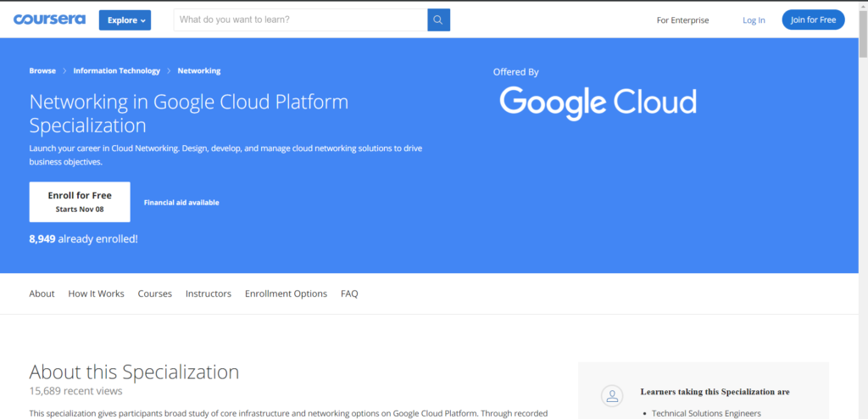Switch to the About tab
This screenshot has height=419, width=868.
pos(42,293)
